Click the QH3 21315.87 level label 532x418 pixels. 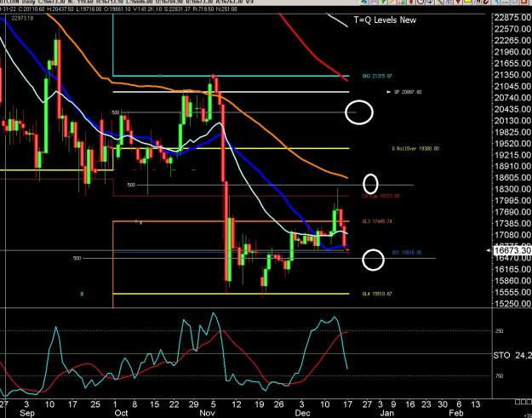tap(377, 77)
